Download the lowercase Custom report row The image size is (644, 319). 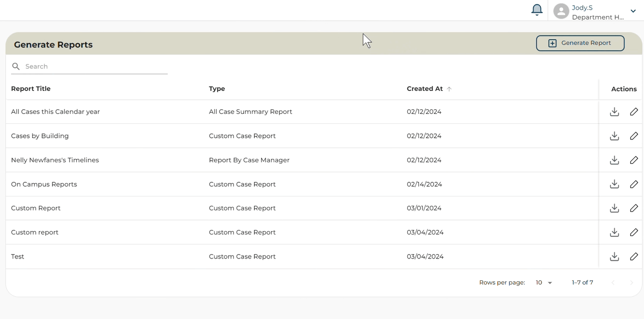click(615, 233)
